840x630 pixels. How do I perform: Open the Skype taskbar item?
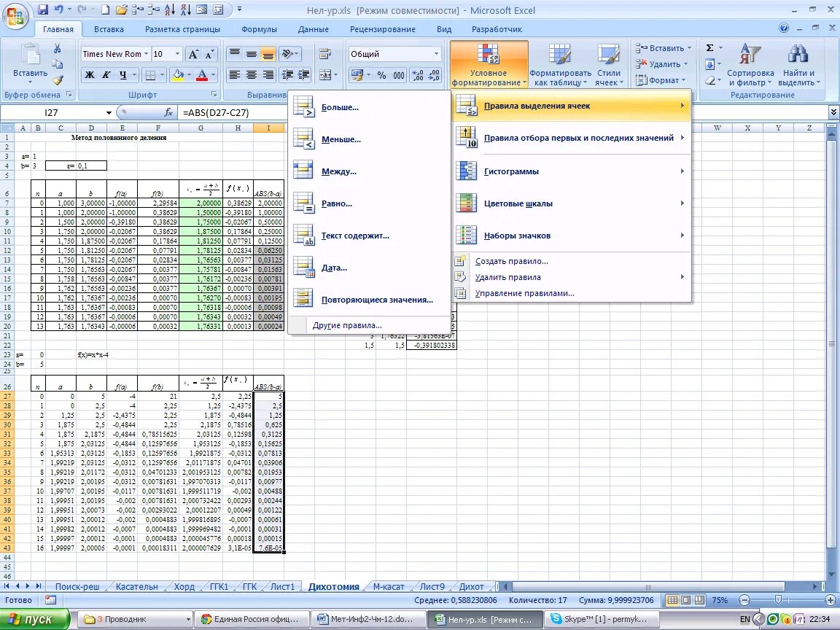(x=601, y=619)
